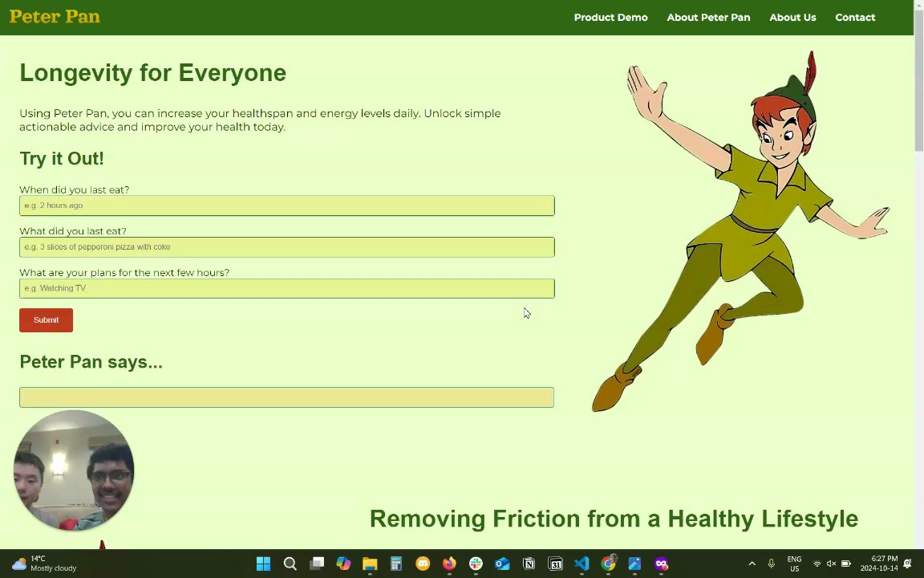Open Slack from the taskbar
This screenshot has width=924, height=578.
point(476,564)
